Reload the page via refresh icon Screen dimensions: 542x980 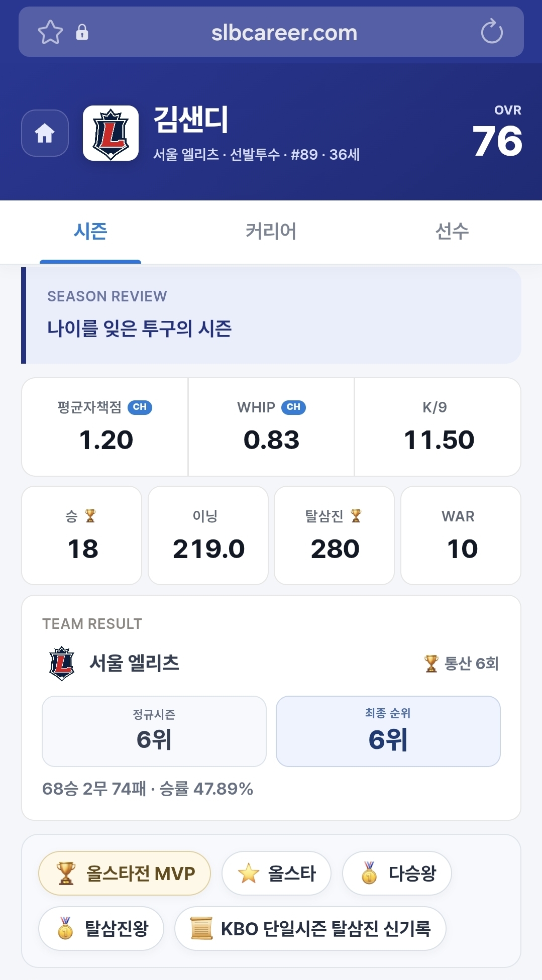(x=491, y=32)
